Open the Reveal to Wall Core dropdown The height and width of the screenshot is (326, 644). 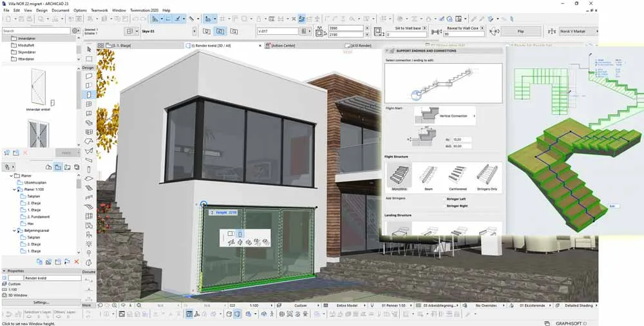(482, 28)
